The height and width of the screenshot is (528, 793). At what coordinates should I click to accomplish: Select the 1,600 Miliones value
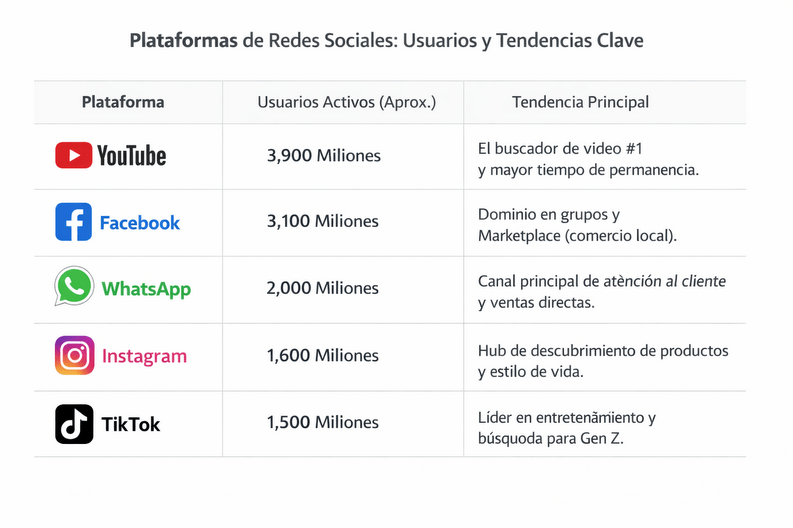click(x=322, y=356)
